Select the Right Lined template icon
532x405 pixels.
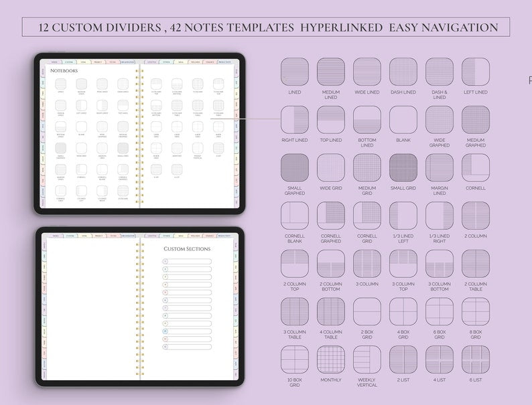[295, 120]
